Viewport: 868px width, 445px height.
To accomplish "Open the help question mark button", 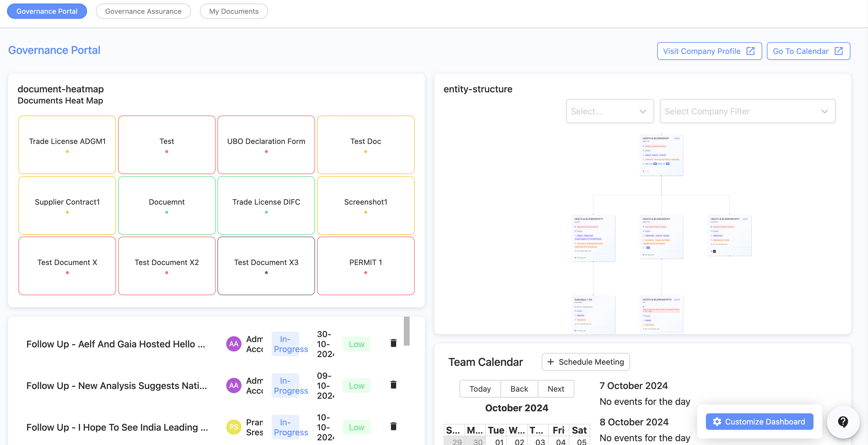I will [x=843, y=422].
